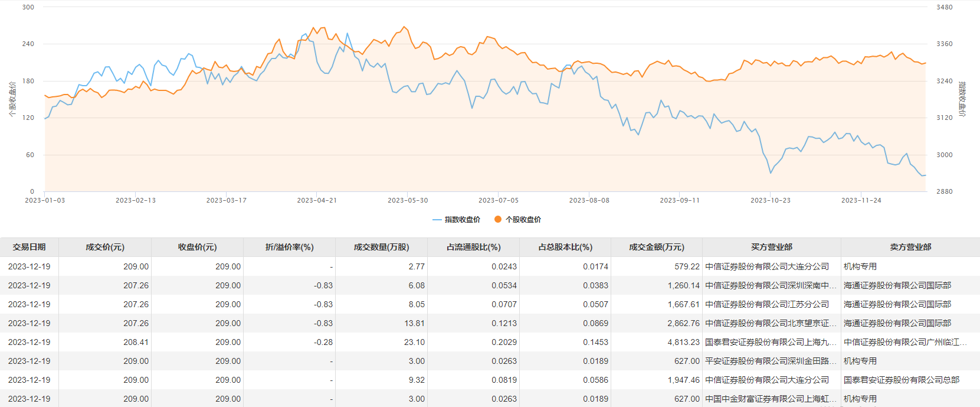Image resolution: width=980 pixels, height=407 pixels.
Task: Open seller 国泰君安证券股份有限公司总部
Action: point(902,380)
